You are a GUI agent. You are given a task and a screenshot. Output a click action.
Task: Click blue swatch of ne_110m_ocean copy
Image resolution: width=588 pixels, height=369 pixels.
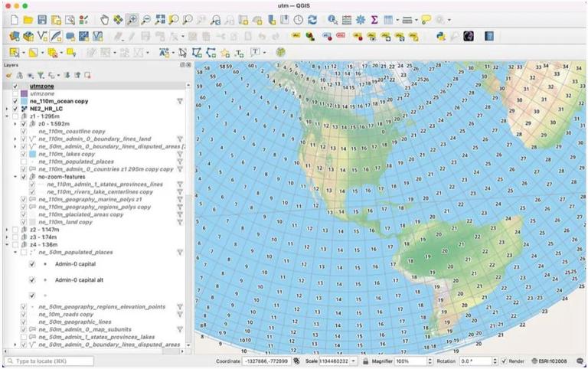(x=24, y=101)
